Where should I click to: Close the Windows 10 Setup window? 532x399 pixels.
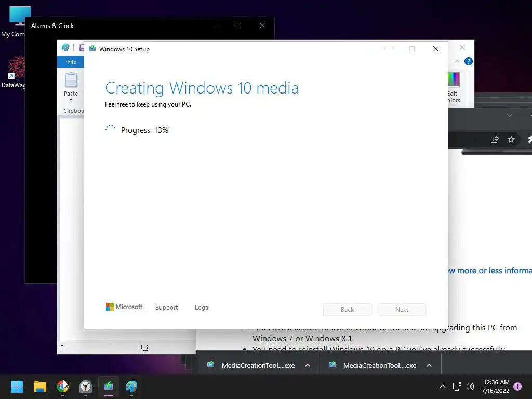(436, 49)
